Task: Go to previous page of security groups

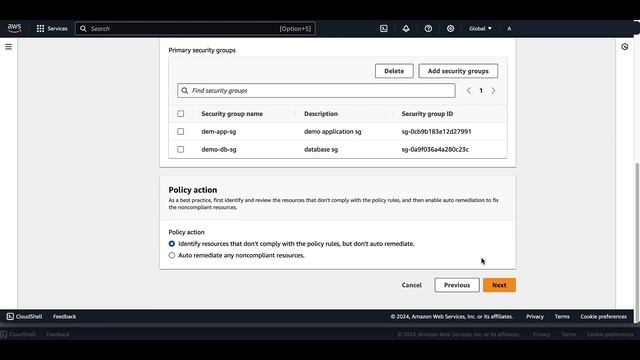Action: pos(469,91)
